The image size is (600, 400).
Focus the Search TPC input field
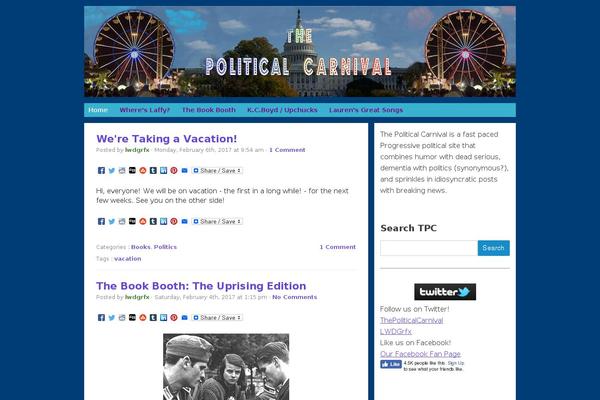tap(429, 248)
